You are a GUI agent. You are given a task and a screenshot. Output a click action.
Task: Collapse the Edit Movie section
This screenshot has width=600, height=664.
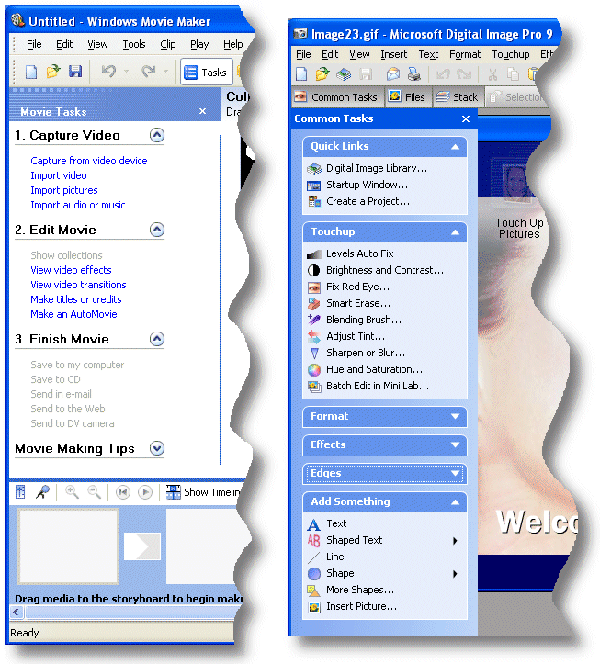point(157,230)
